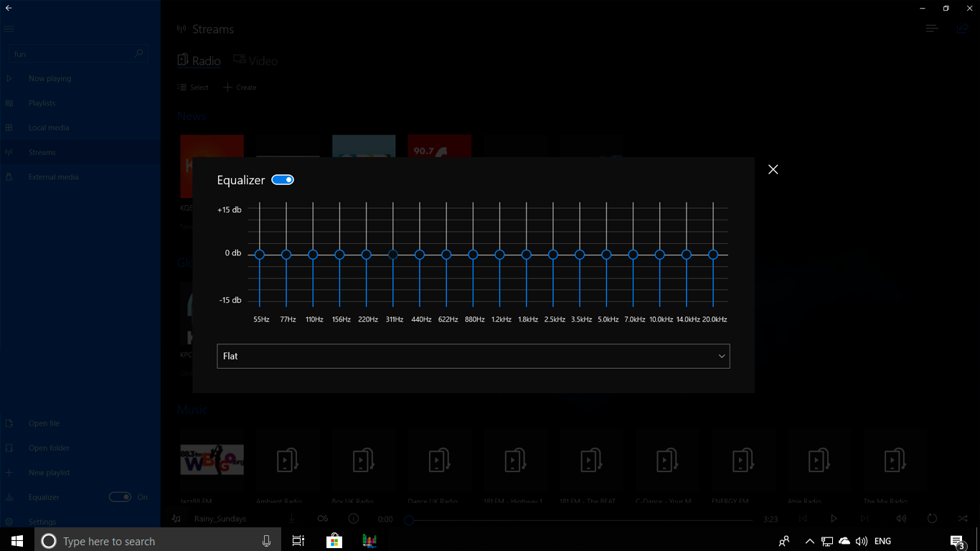Collapse the navigation with the hamburger icon
Viewport: 980px width, 551px height.
pos(9,29)
